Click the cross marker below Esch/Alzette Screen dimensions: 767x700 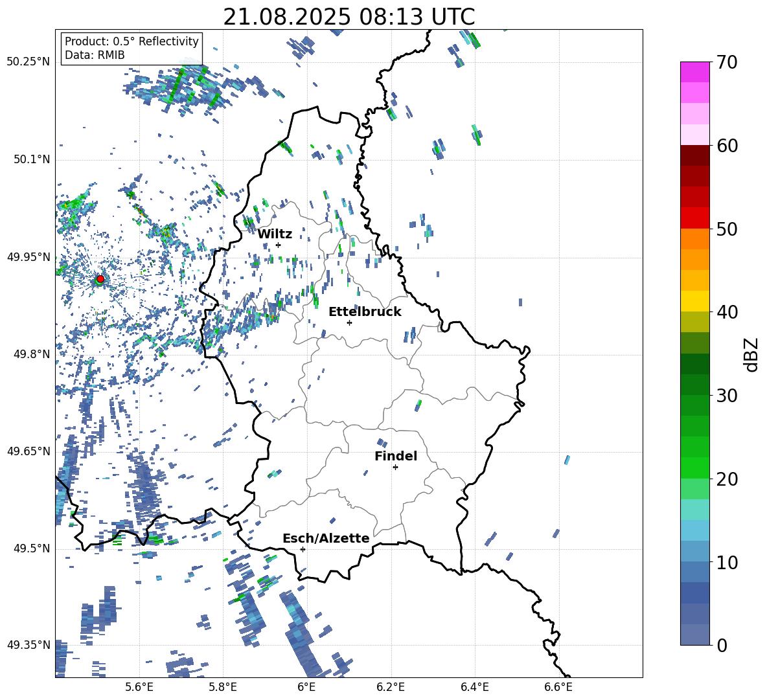point(303,549)
